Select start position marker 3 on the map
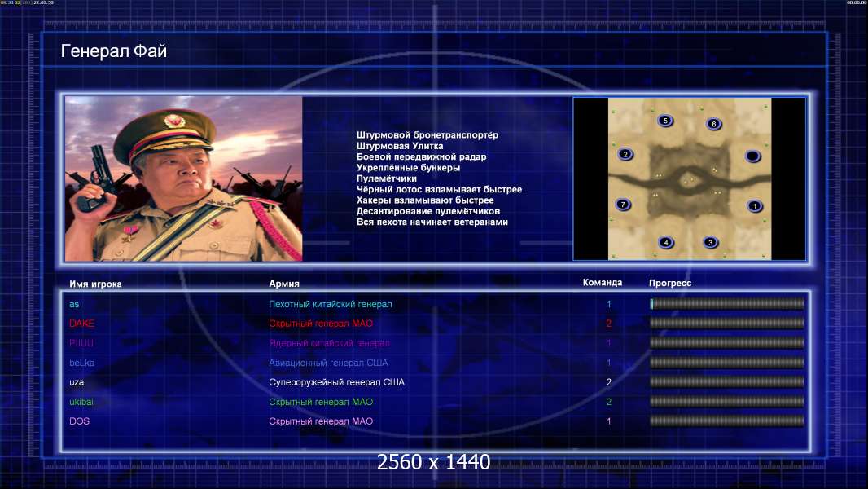The image size is (868, 489). coord(710,242)
